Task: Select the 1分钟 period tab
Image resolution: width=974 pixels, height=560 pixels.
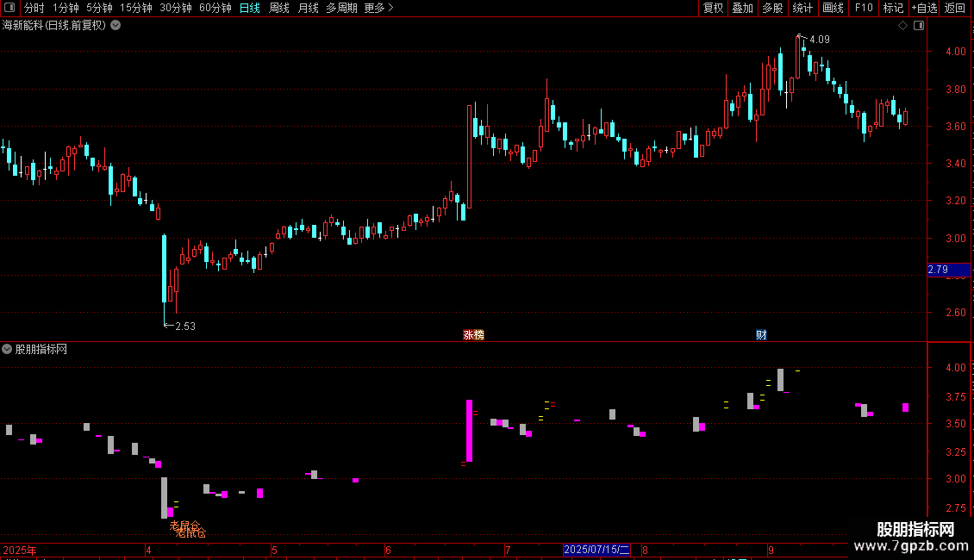Action: 66,8
